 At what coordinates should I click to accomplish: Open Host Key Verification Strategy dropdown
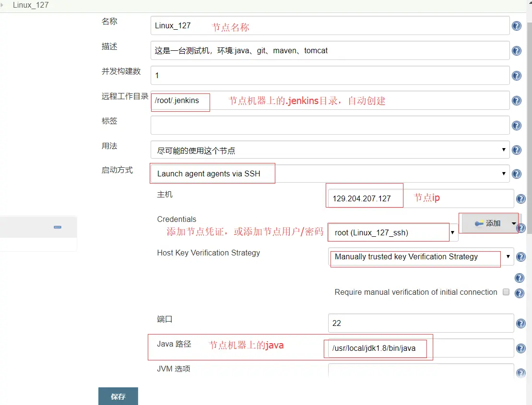coord(421,256)
